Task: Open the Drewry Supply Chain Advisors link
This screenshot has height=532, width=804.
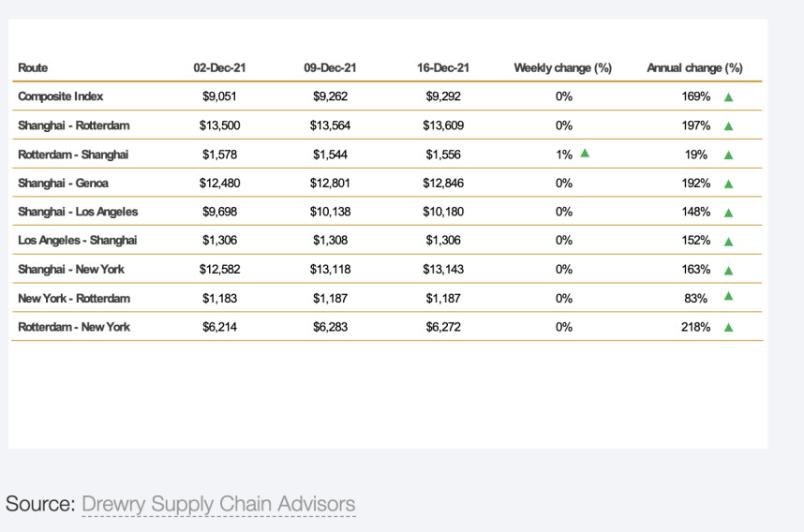Action: (x=218, y=504)
